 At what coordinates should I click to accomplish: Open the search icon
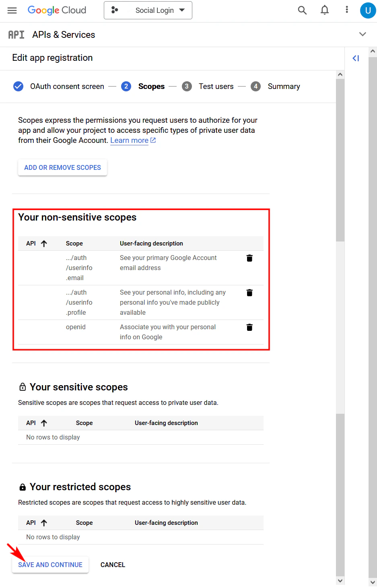tap(302, 10)
